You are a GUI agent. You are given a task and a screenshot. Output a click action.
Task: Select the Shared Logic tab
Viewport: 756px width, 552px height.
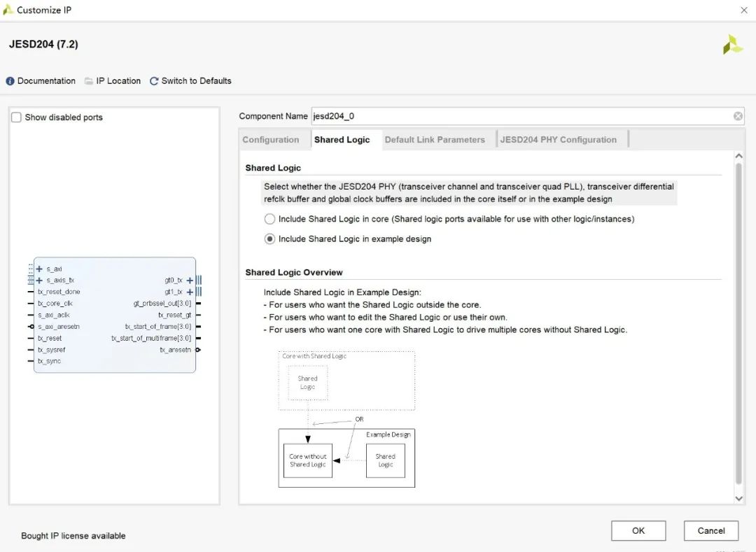(x=342, y=140)
